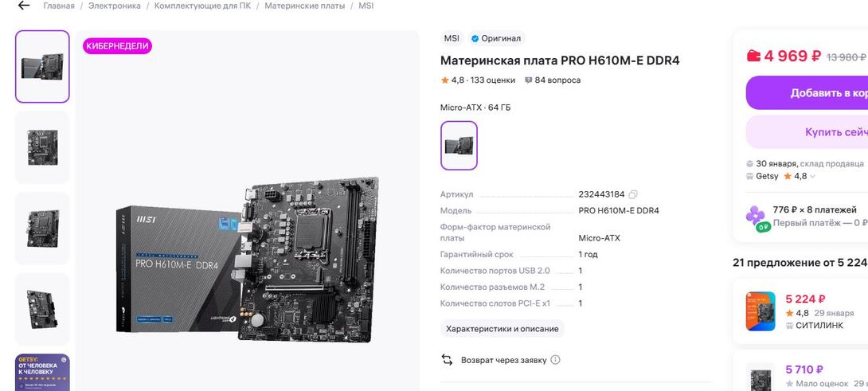
Task: Select the second motherboard thumbnail
Action: [43, 147]
